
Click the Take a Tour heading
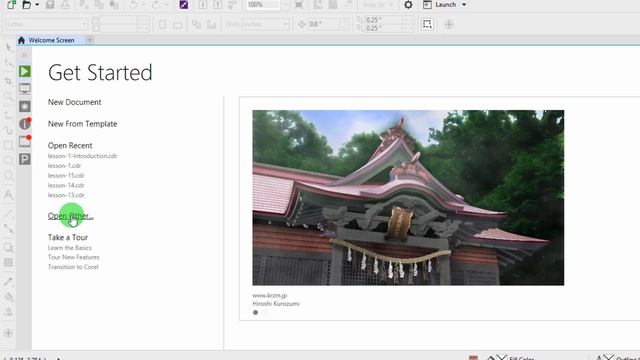pos(68,237)
